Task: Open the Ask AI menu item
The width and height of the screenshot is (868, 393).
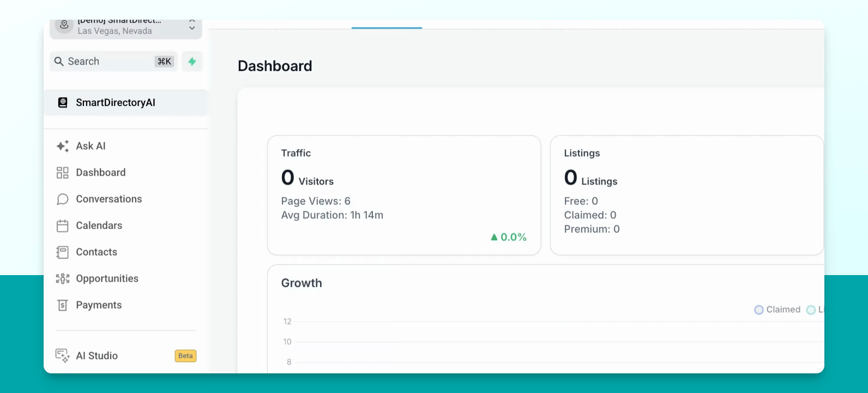Action: point(126,146)
